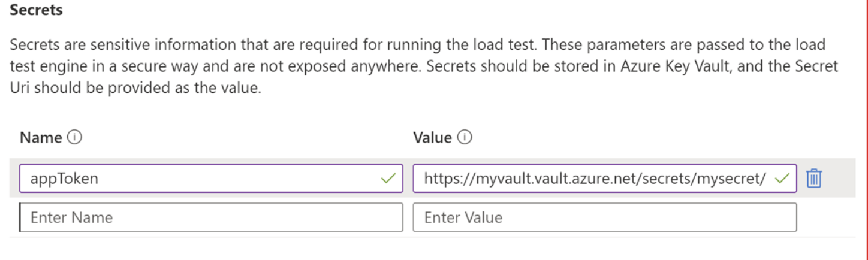Screen dimensions: 868x260
Task: Click "Enter Value" placeholder text
Action: [463, 217]
